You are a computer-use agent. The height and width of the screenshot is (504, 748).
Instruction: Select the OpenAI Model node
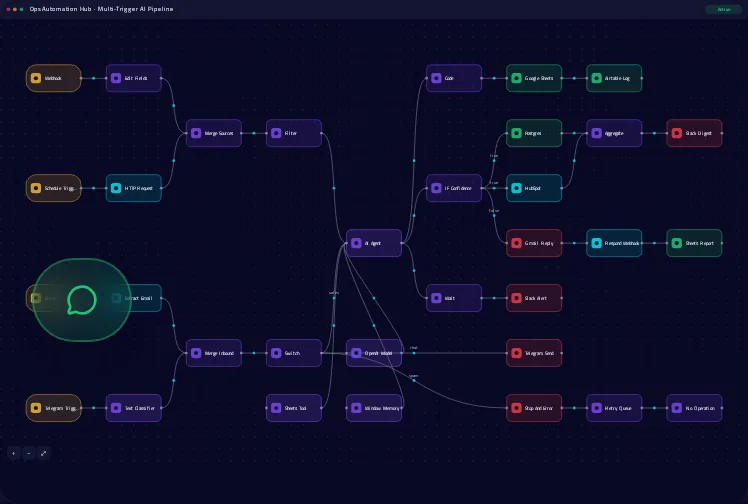(x=374, y=353)
